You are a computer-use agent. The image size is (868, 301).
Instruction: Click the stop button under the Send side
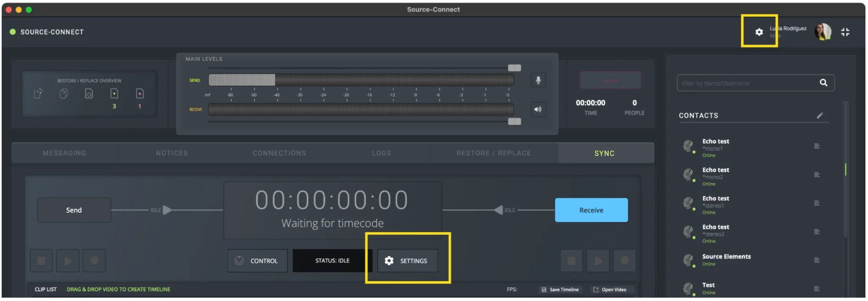pos(41,261)
